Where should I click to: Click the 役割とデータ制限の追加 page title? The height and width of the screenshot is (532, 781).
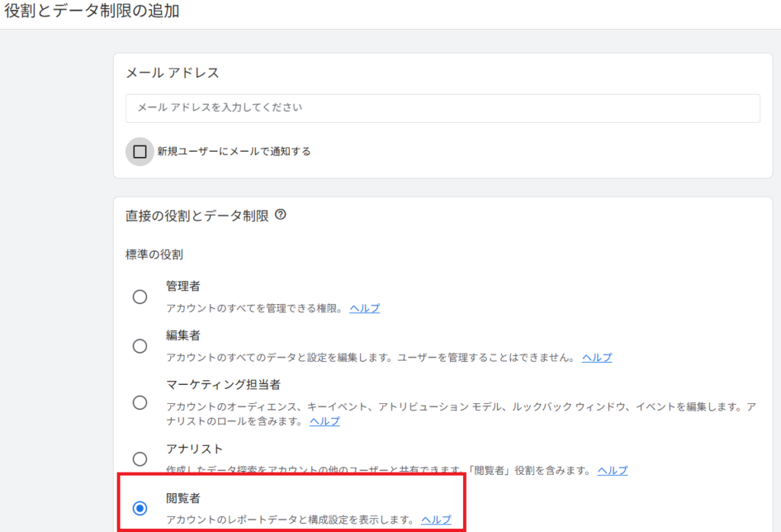click(92, 12)
